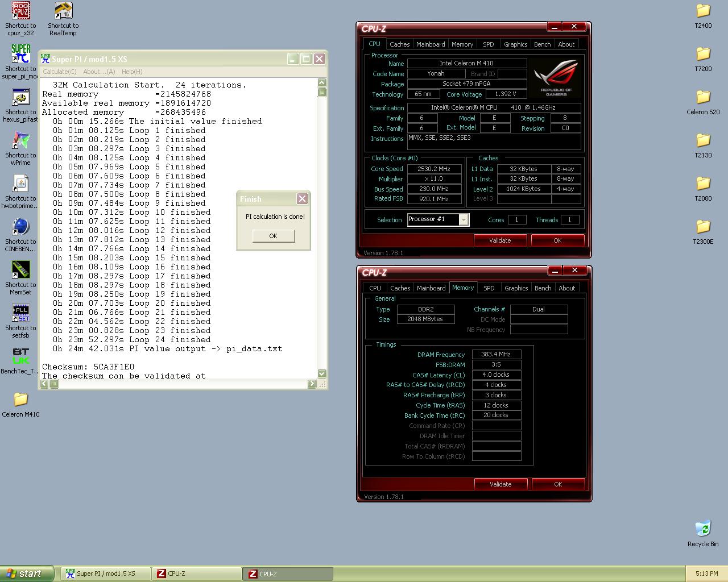
Task: Click the Intel Celeron M 410 name field
Action: click(x=466, y=64)
